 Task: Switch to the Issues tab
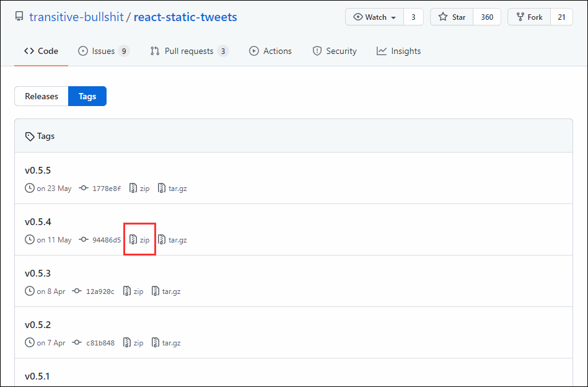point(103,51)
